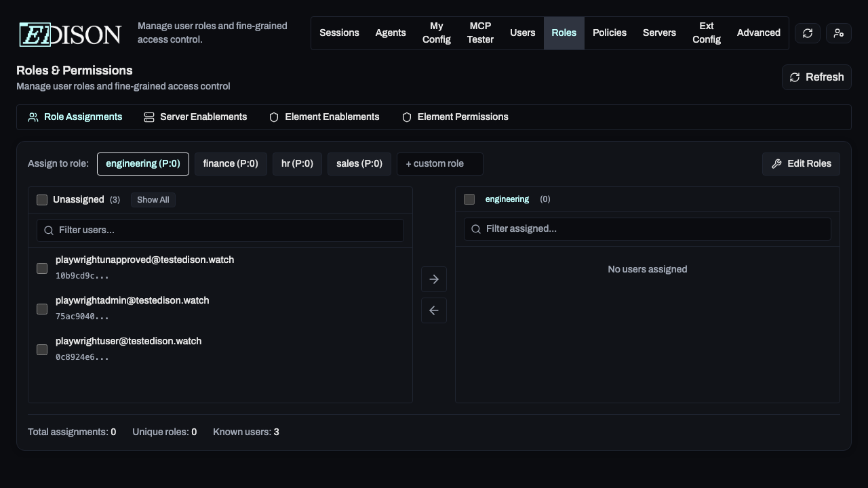Select the checkbox for playwrightuser@testedison.watch
The width and height of the screenshot is (868, 488).
click(x=41, y=350)
